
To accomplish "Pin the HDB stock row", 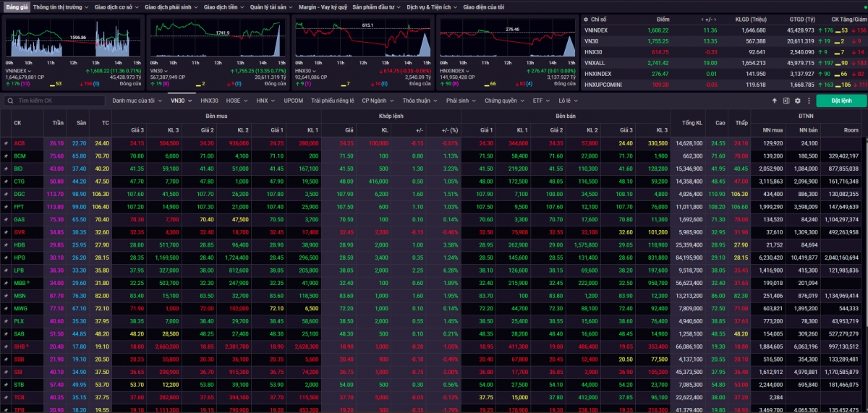I will (x=6, y=244).
